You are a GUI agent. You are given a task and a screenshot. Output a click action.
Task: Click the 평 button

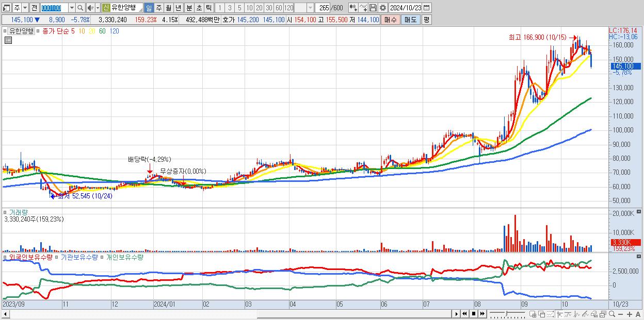click(x=426, y=20)
